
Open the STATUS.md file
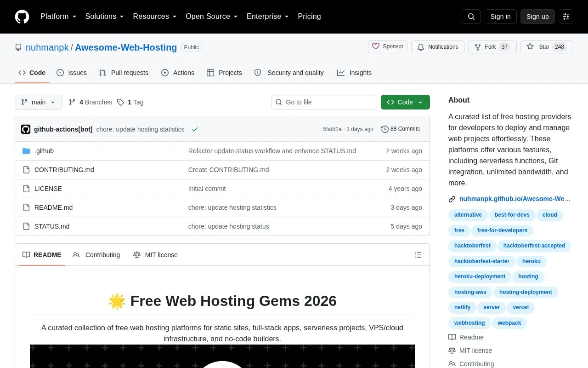52,226
